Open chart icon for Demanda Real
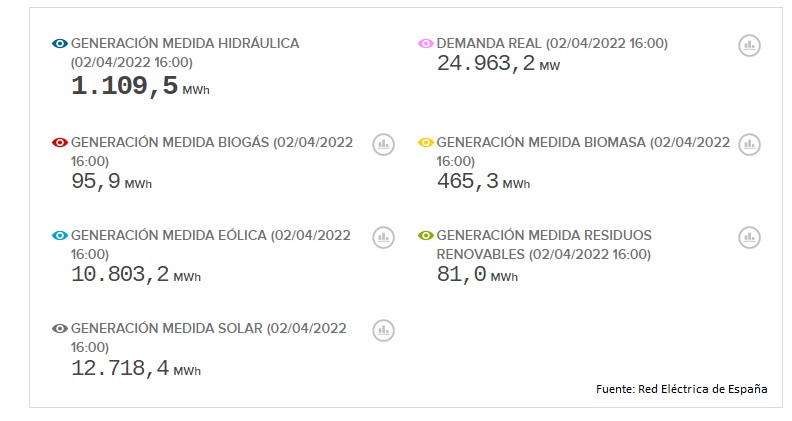The width and height of the screenshot is (792, 421). [x=750, y=45]
